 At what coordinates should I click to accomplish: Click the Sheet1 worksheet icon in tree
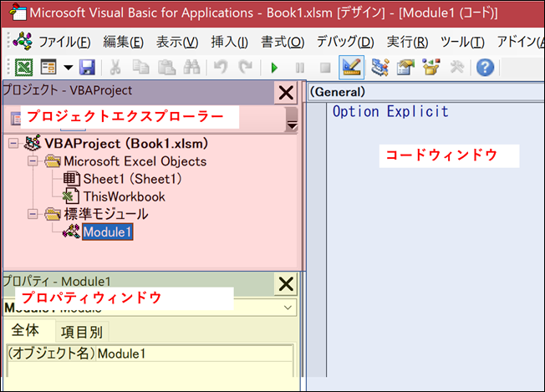coord(72,179)
